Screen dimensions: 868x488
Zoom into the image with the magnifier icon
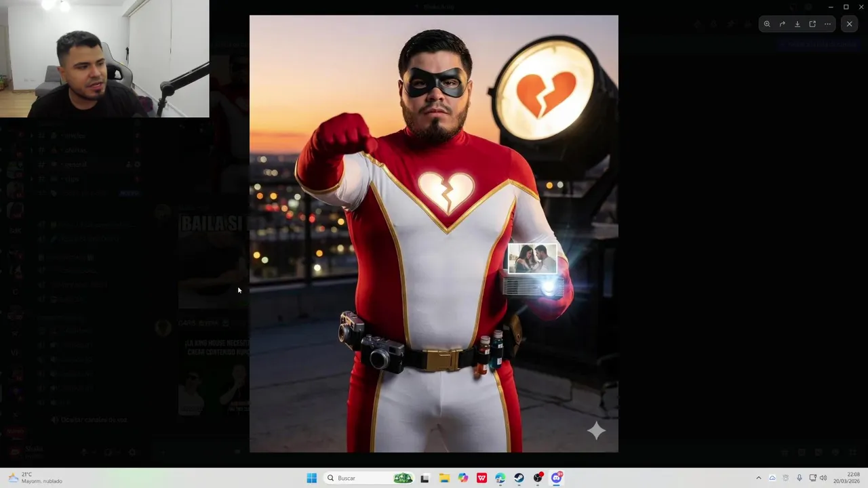pos(767,24)
